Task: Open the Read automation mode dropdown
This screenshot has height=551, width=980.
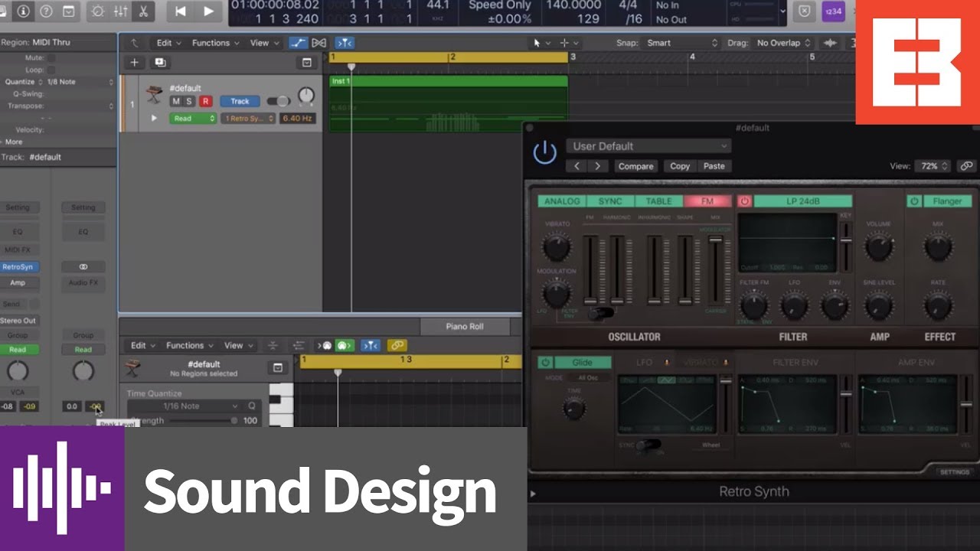Action: [x=193, y=119]
